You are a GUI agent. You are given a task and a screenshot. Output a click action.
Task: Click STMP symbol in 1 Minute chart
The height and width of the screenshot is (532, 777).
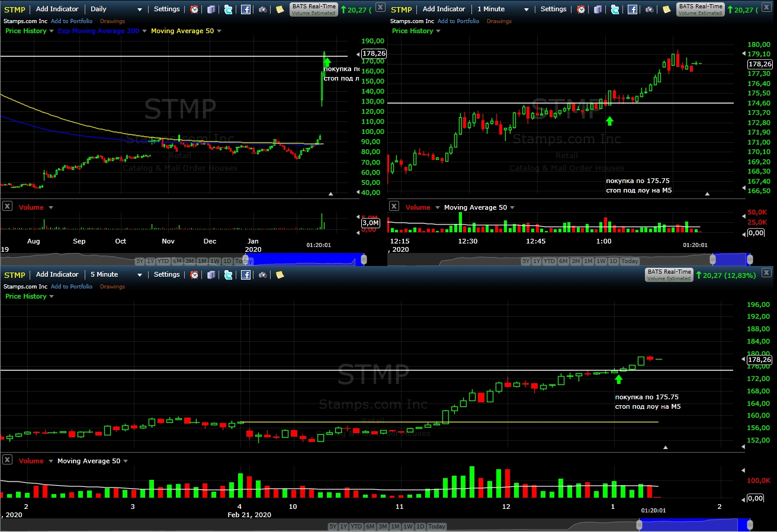click(402, 9)
